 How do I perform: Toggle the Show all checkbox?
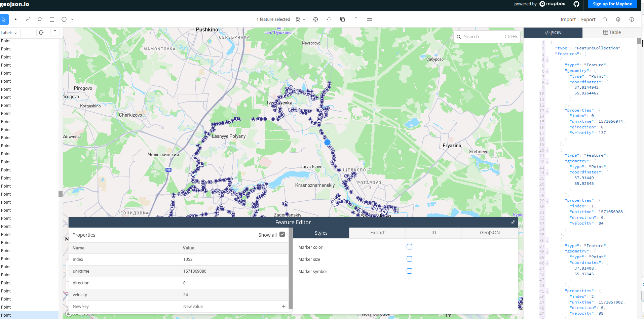point(282,235)
